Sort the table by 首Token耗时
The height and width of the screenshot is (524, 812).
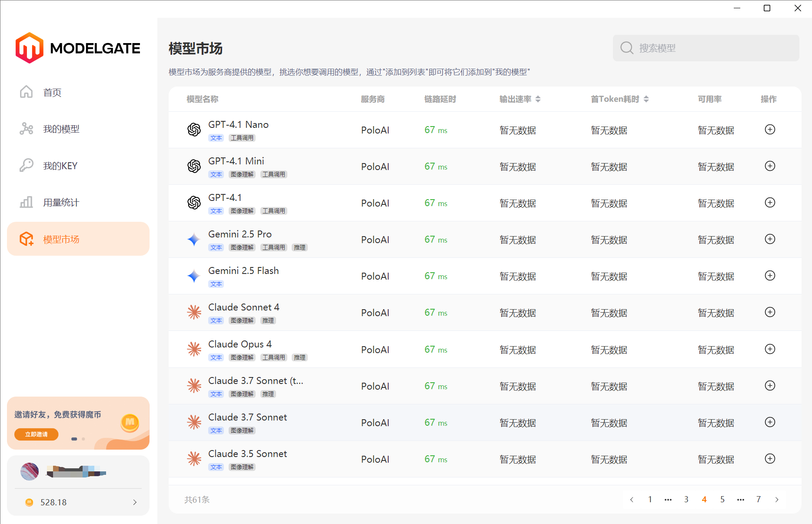pos(647,99)
